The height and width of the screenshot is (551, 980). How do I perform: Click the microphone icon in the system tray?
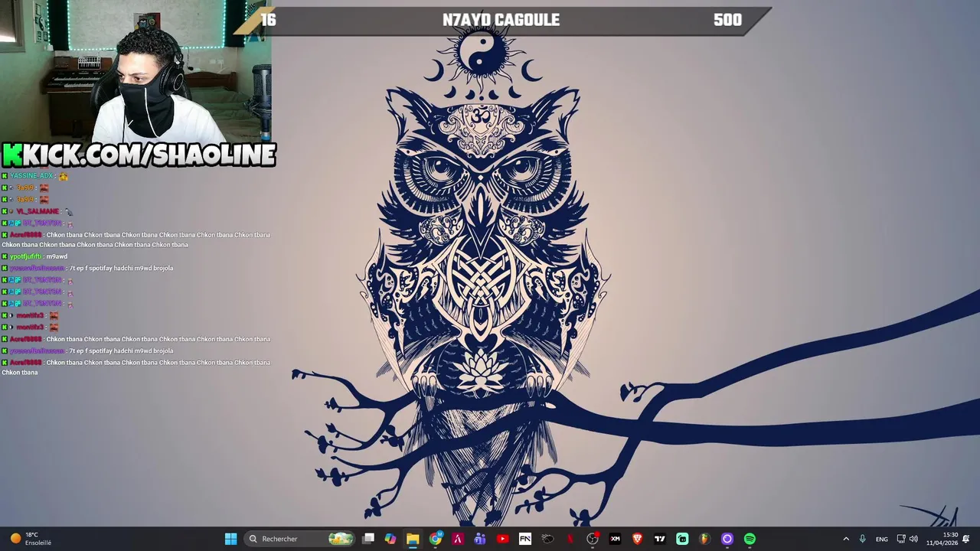coord(862,539)
